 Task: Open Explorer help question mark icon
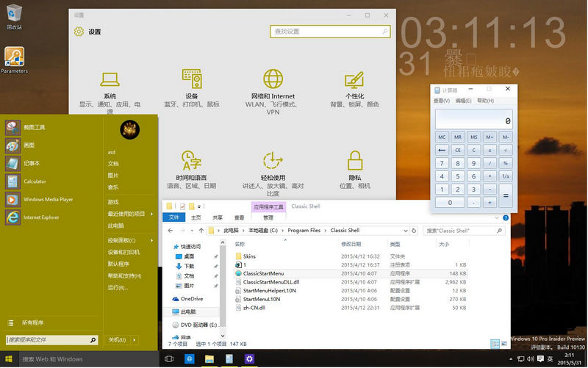[x=506, y=217]
